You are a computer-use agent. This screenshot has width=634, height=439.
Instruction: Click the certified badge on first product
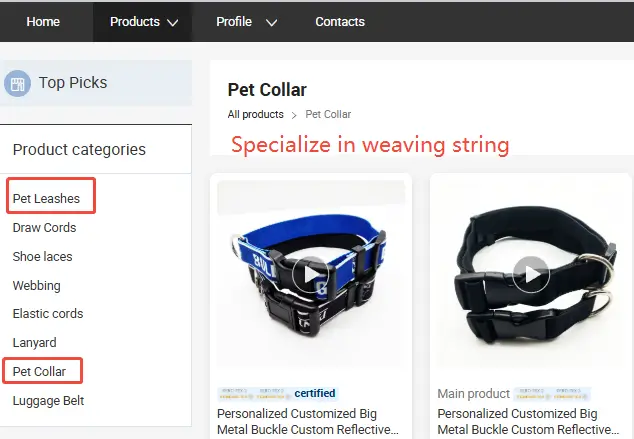315,393
